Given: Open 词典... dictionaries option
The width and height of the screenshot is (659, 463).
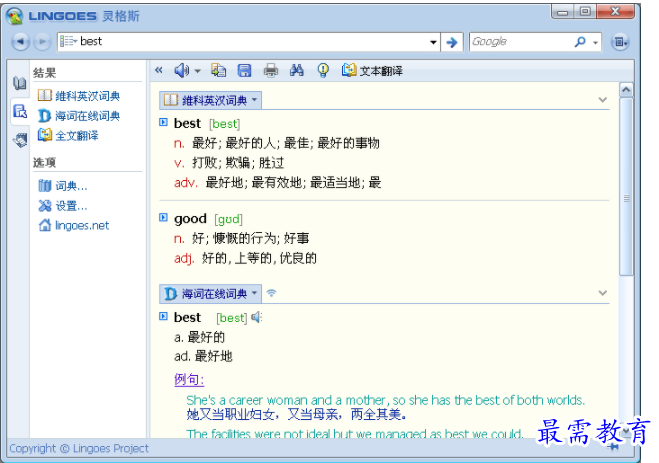Looking at the screenshot, I should [x=63, y=185].
